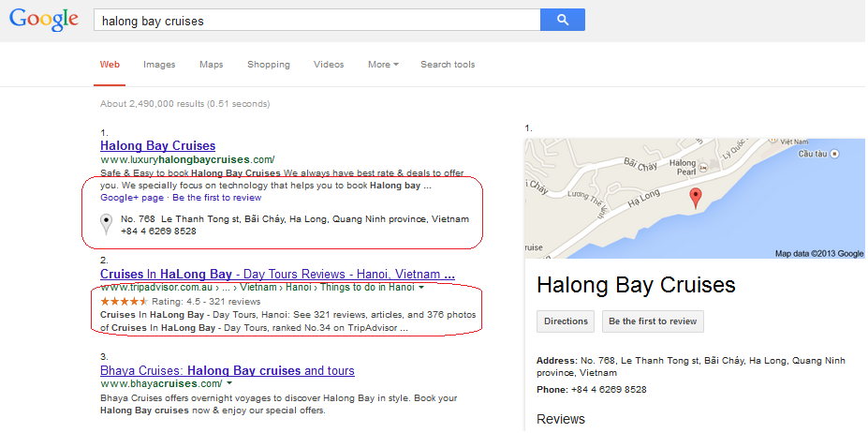Open the Google+ page link
This screenshot has width=868, height=433.
pos(132,198)
